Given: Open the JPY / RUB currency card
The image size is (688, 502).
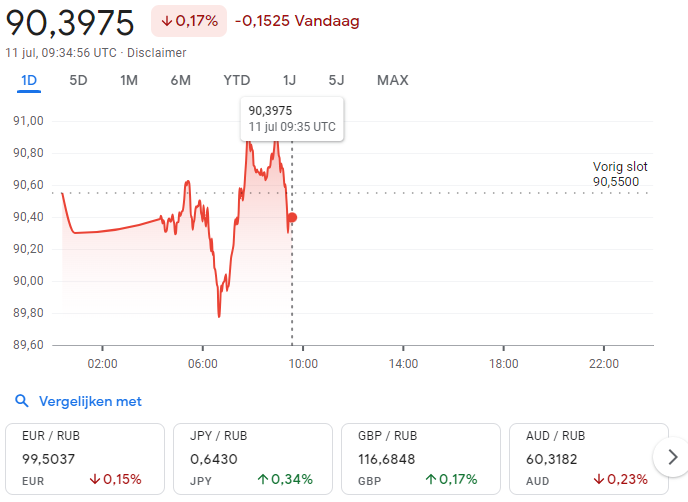Looking at the screenshot, I should point(253,458).
